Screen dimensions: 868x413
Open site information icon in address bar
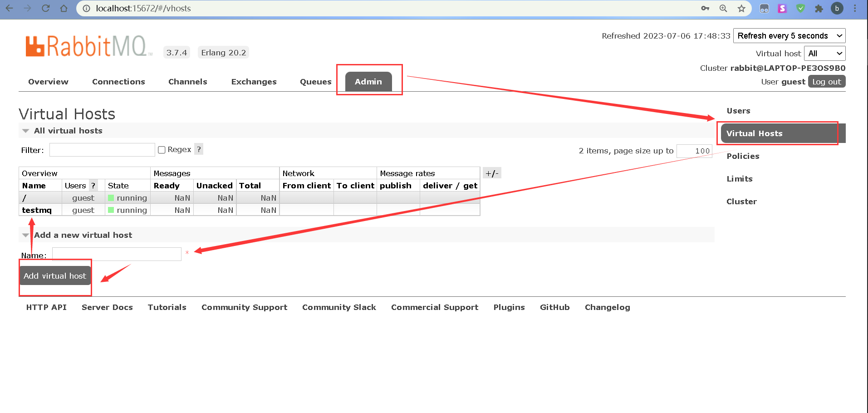[86, 8]
